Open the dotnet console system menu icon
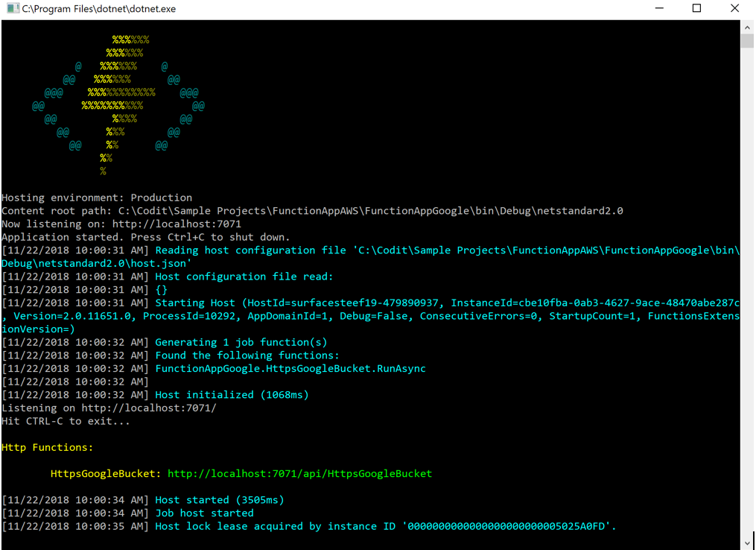 (12, 9)
